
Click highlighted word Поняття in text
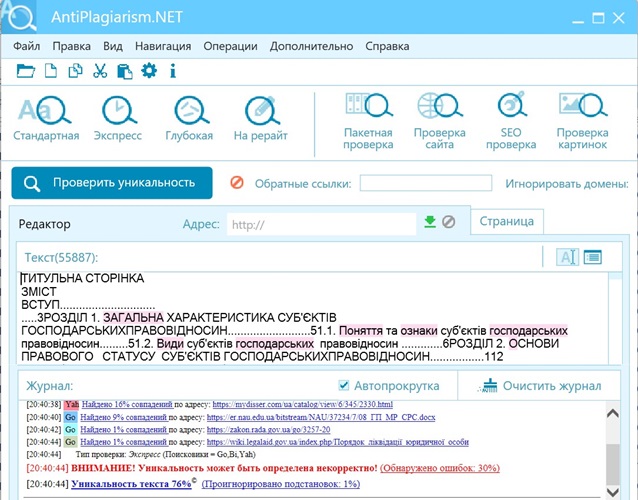tap(361, 331)
